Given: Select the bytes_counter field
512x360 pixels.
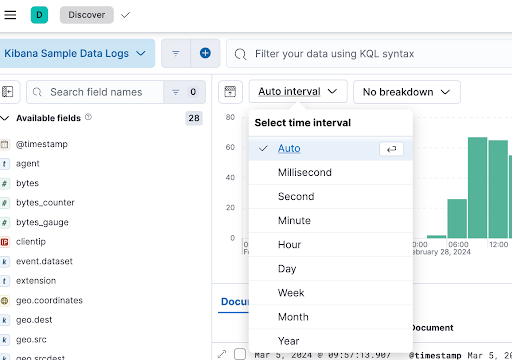Looking at the screenshot, I should coord(45,203).
